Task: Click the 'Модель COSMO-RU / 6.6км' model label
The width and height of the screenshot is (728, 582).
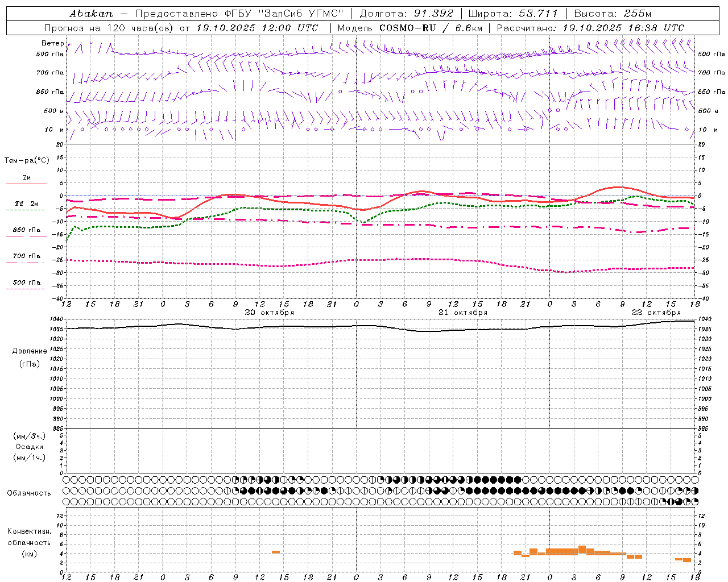Action: click(409, 28)
